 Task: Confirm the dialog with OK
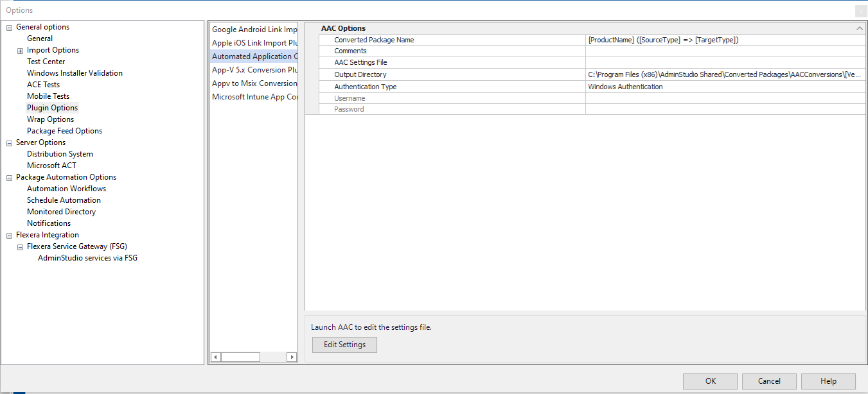(710, 381)
